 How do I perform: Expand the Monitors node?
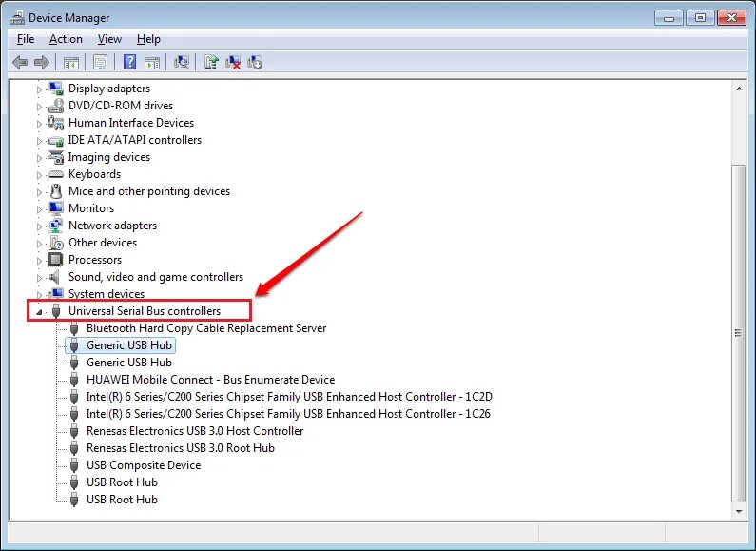tap(39, 209)
